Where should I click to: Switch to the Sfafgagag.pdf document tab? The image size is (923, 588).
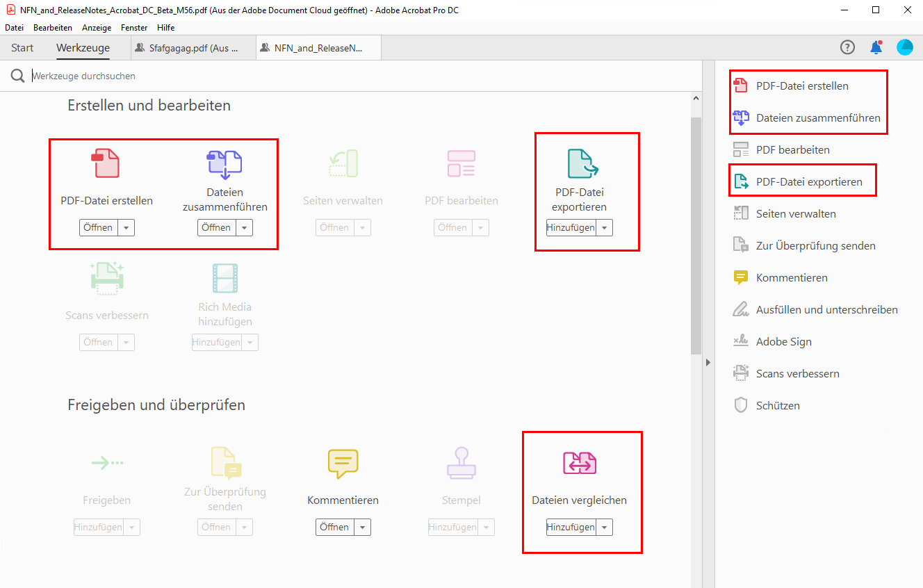coord(193,48)
